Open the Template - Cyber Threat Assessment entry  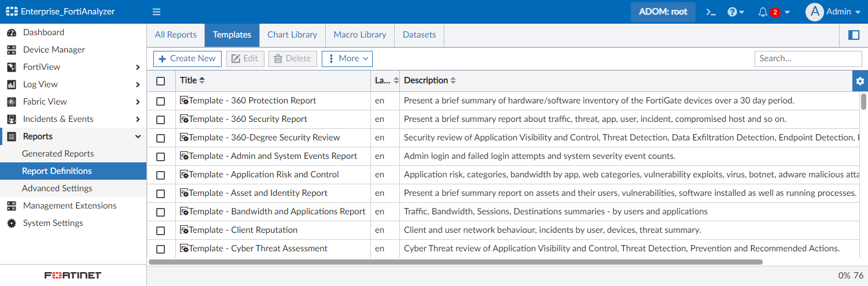[x=258, y=248]
